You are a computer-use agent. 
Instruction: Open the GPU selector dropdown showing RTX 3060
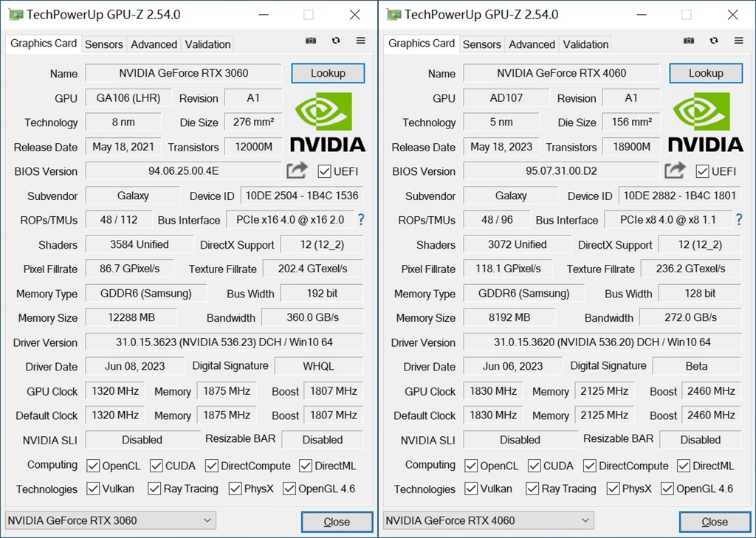tap(111, 520)
